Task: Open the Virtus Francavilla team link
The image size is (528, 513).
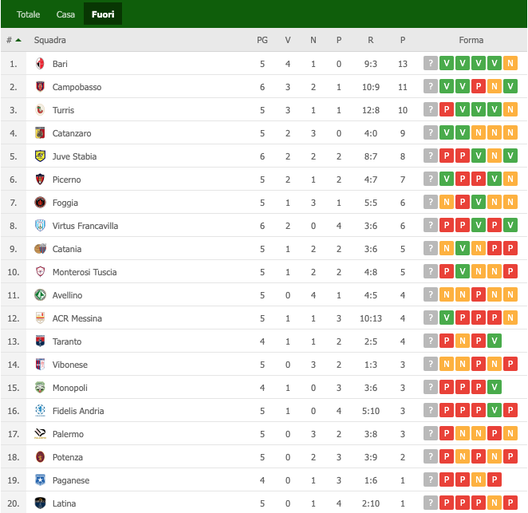Action: point(85,226)
